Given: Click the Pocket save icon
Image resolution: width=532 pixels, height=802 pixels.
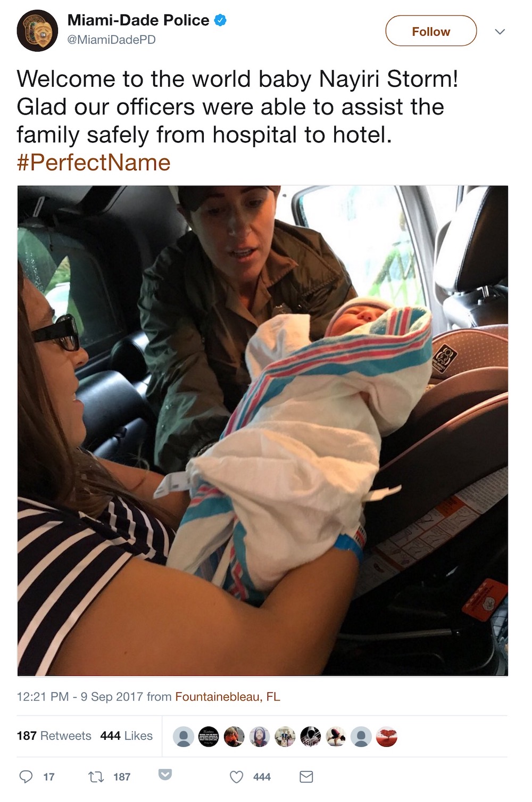Looking at the screenshot, I should (x=165, y=774).
